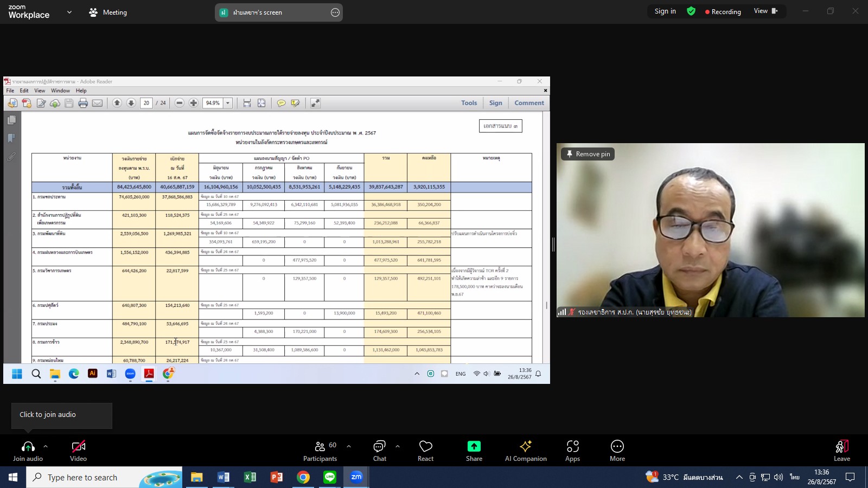
Task: Select the Meeting tab in Zoom header
Action: click(x=108, y=12)
